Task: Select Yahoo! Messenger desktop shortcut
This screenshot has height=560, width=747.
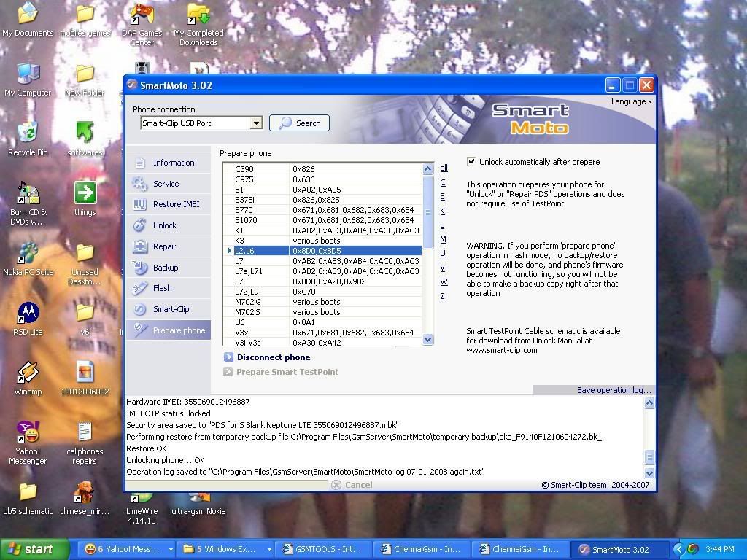Action: pos(28,443)
